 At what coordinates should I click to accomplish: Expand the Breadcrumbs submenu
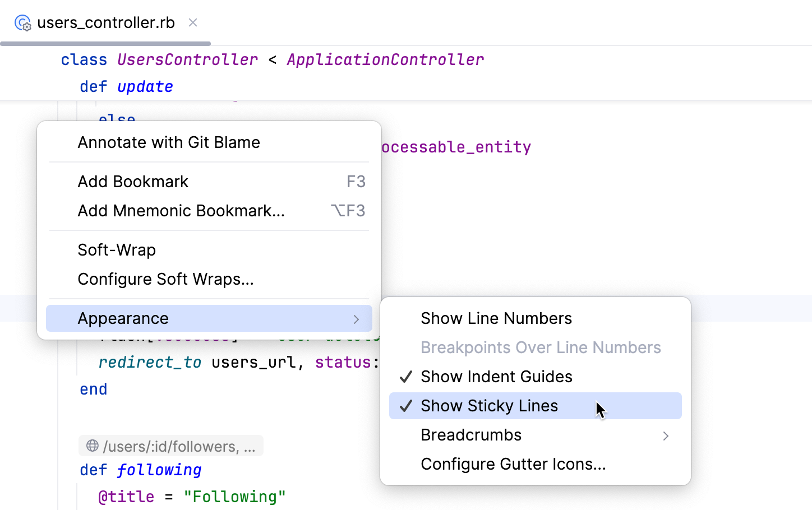click(665, 435)
